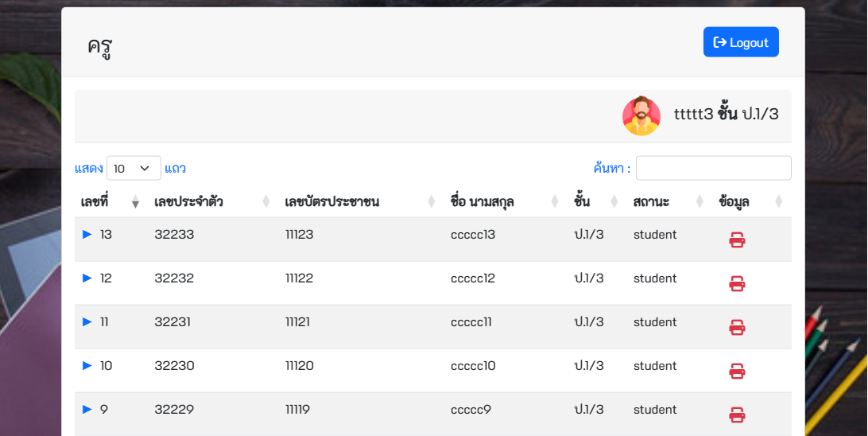Print data for student ccccc13
This screenshot has width=868, height=436.
737,240
